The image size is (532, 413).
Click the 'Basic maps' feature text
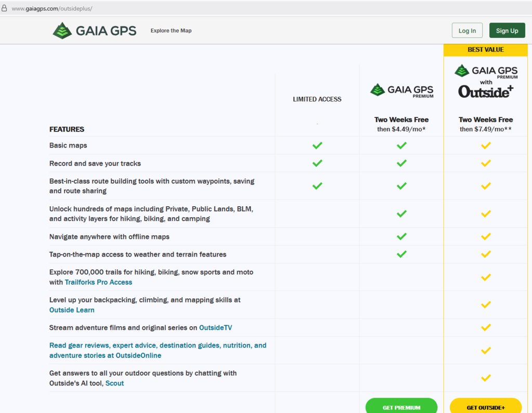68,145
